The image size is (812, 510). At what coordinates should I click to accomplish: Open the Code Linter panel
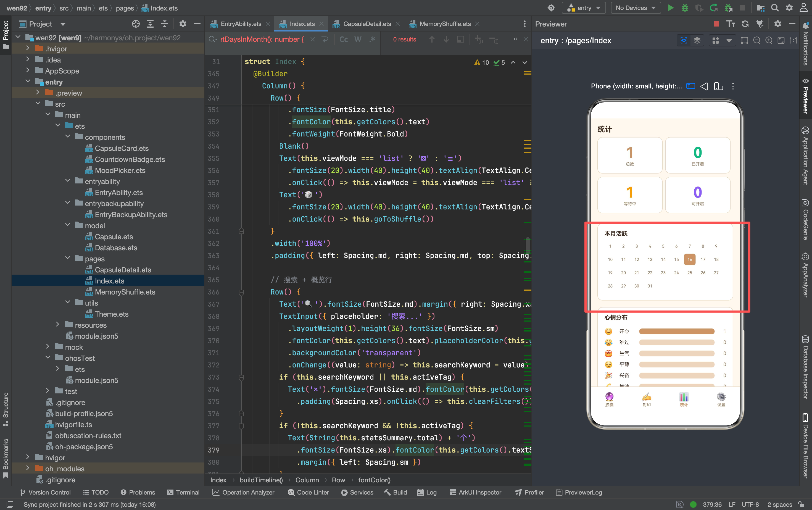[308, 493]
